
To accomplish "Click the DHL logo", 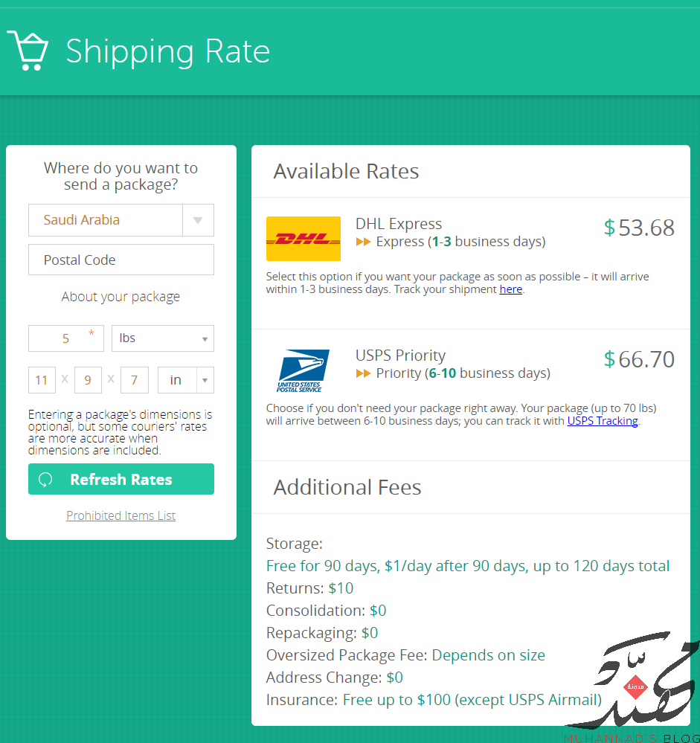I will tap(304, 238).
